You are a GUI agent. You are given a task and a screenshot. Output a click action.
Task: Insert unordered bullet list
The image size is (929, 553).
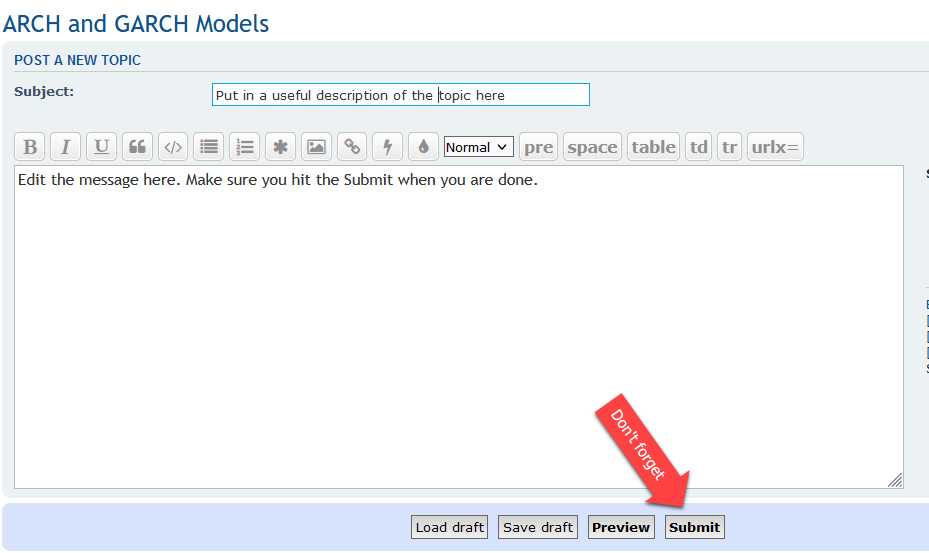[209, 147]
